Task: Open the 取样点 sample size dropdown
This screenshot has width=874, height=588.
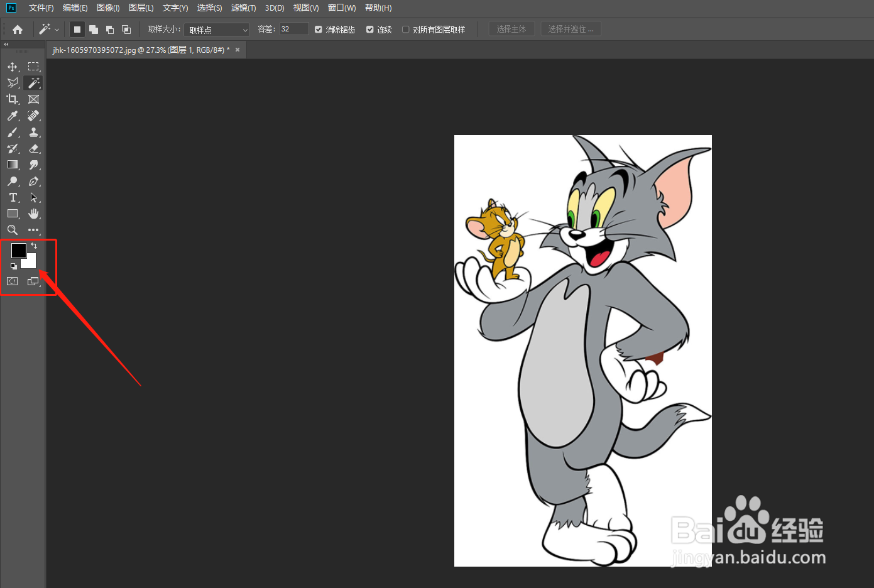Action: [217, 30]
